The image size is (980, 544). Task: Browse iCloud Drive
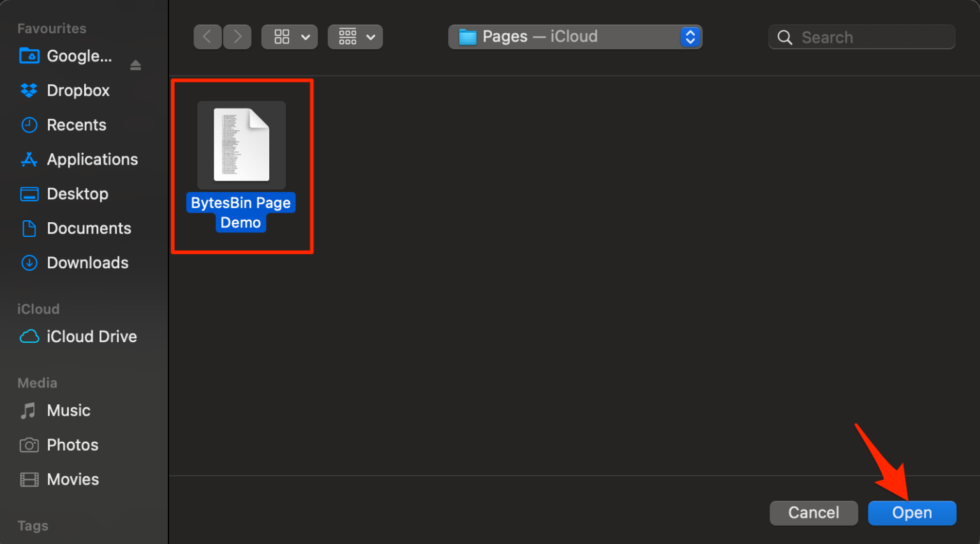(x=91, y=336)
